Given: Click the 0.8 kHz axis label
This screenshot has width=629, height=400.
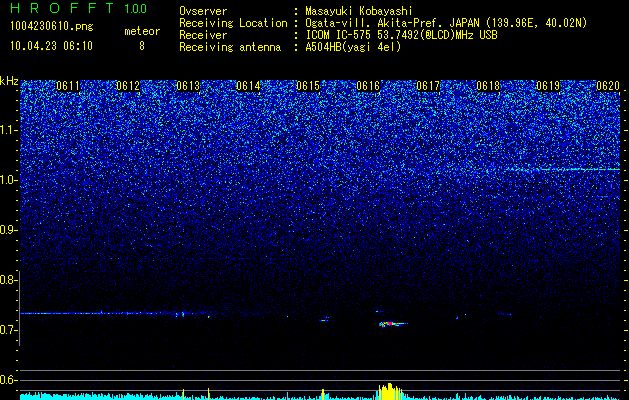Looking at the screenshot, I should coord(7,280).
